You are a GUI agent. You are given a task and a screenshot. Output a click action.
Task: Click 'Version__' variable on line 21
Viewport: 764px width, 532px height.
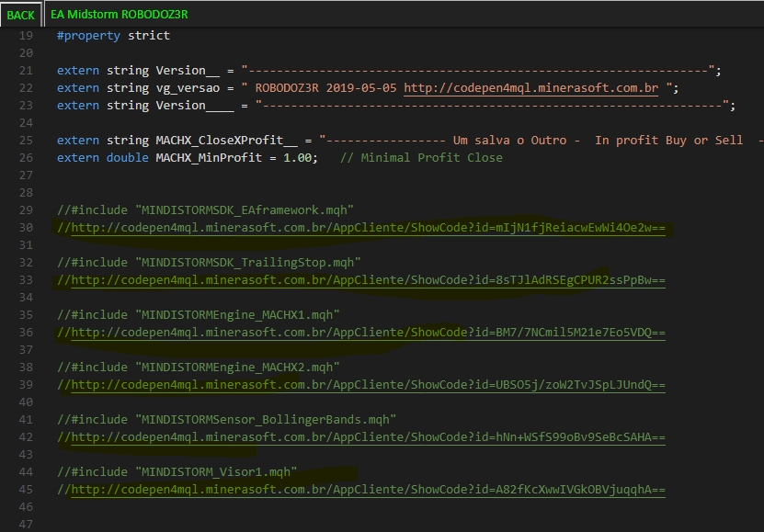pos(188,71)
